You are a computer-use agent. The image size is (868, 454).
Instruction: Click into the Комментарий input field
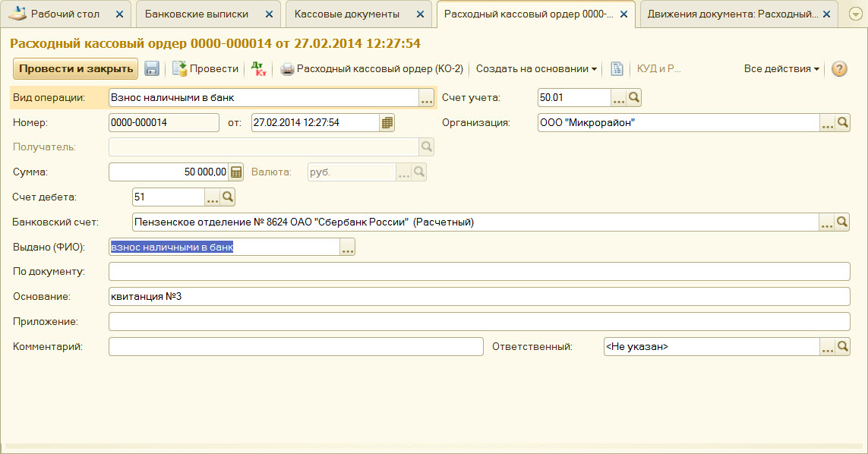pyautogui.click(x=295, y=347)
